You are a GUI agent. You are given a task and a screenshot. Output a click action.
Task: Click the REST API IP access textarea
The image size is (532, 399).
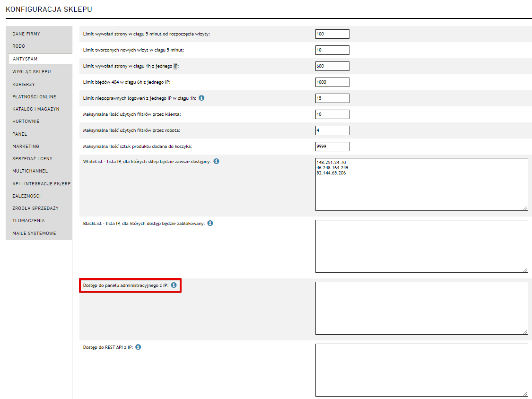pyautogui.click(x=421, y=370)
